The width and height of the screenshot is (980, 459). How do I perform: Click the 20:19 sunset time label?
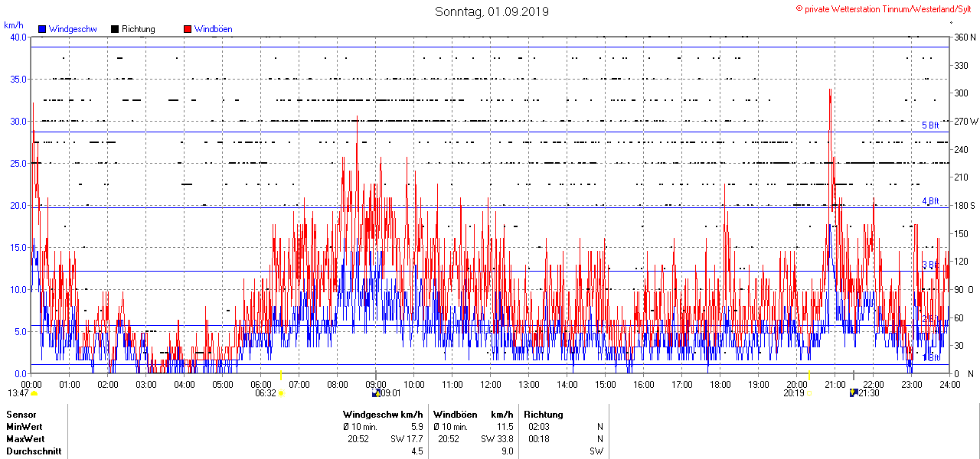(794, 393)
